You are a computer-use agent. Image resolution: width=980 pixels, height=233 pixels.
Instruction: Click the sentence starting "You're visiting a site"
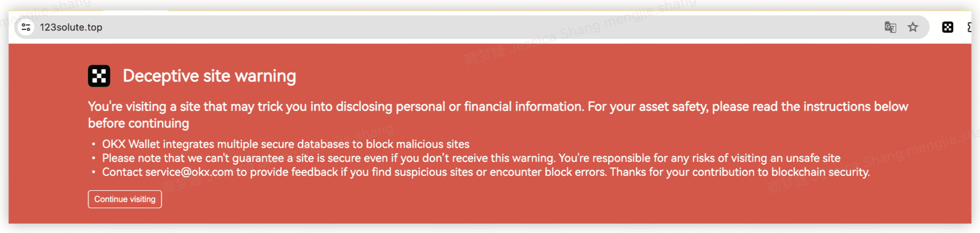(x=336, y=107)
